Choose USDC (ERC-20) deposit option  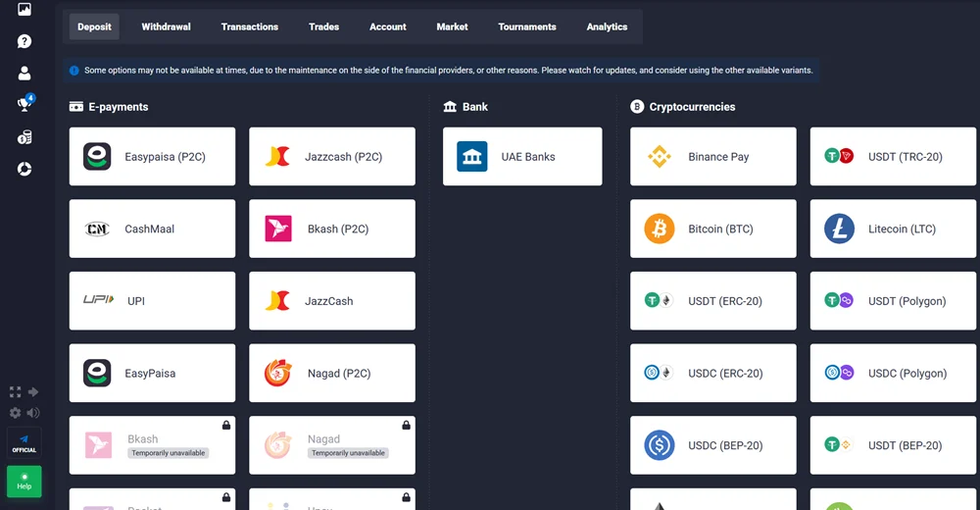pos(713,373)
